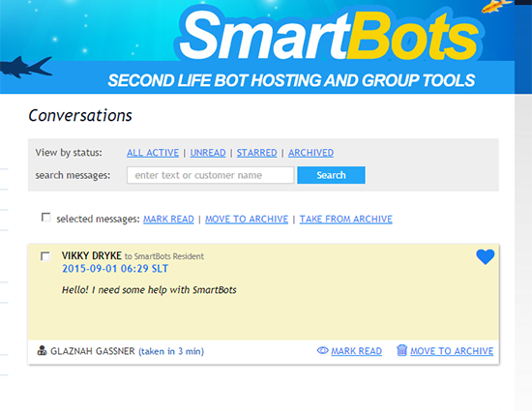Click the "taken in 3 min" note
This screenshot has height=411, width=532.
point(171,351)
